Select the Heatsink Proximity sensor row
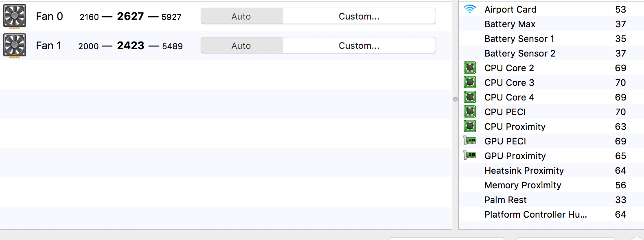This screenshot has width=644, height=240. coord(551,170)
